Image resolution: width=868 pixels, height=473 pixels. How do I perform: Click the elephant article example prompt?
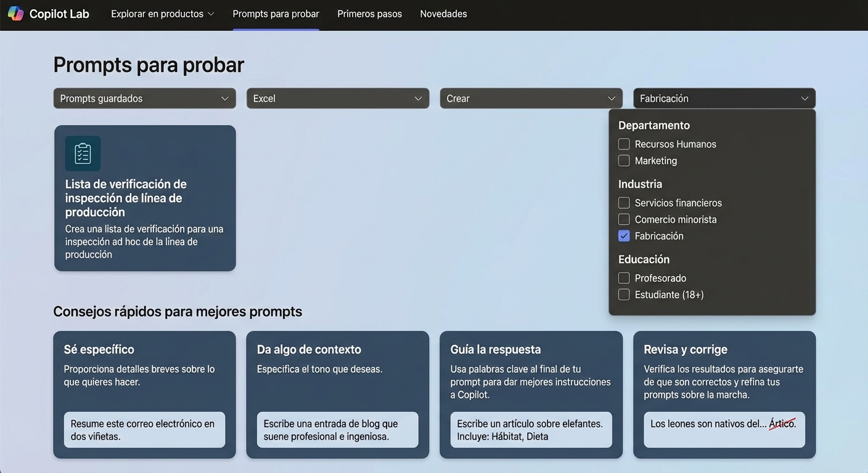pyautogui.click(x=531, y=429)
